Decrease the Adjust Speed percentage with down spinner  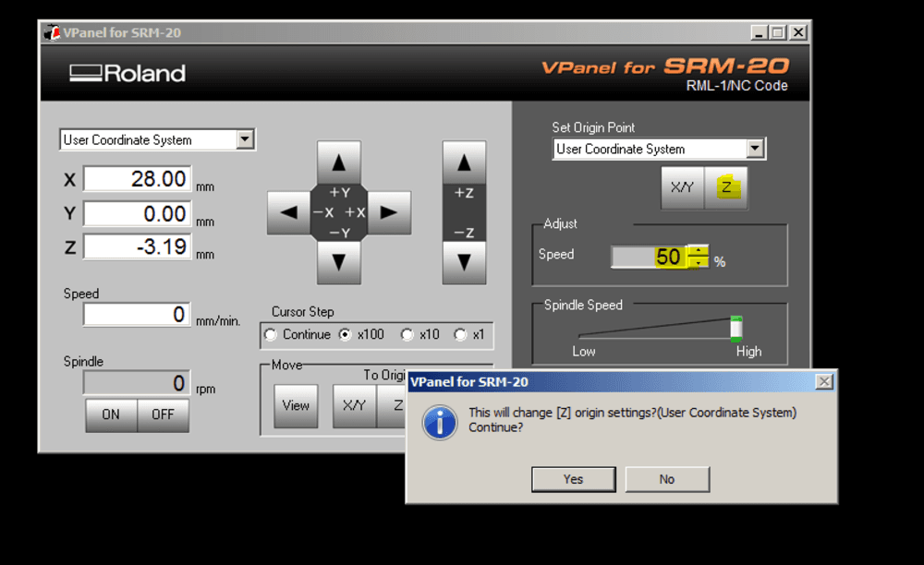pyautogui.click(x=699, y=262)
